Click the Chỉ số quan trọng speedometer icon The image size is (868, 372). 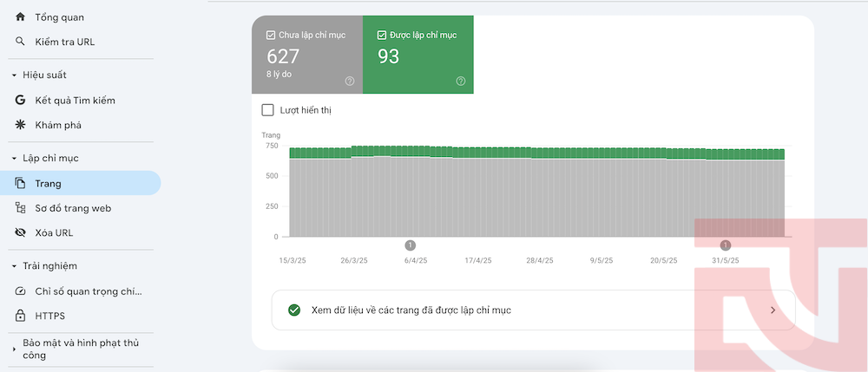[x=21, y=291]
